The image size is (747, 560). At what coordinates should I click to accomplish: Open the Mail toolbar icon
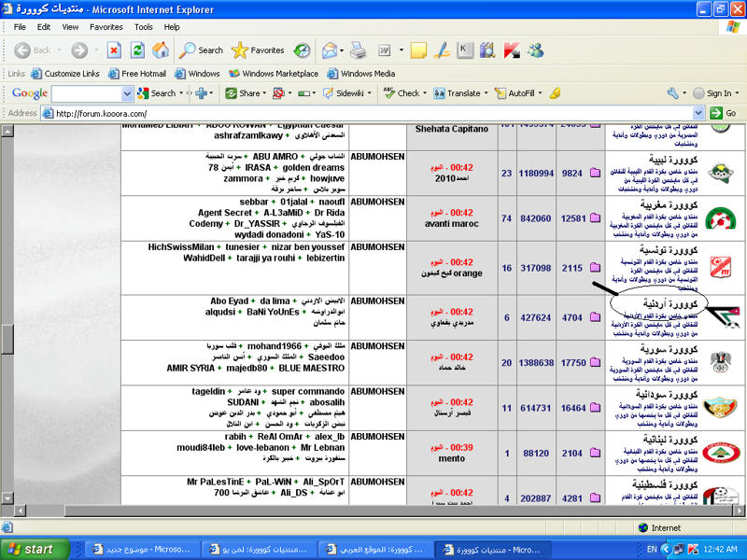click(x=330, y=50)
